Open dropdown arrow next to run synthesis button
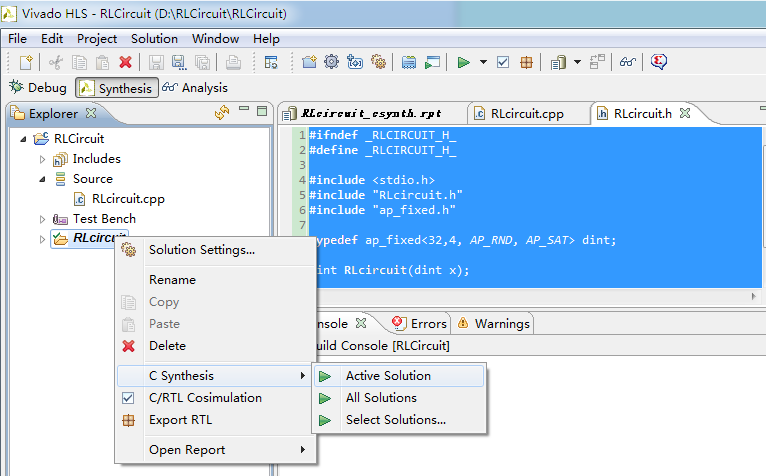766x476 pixels. (x=483, y=62)
